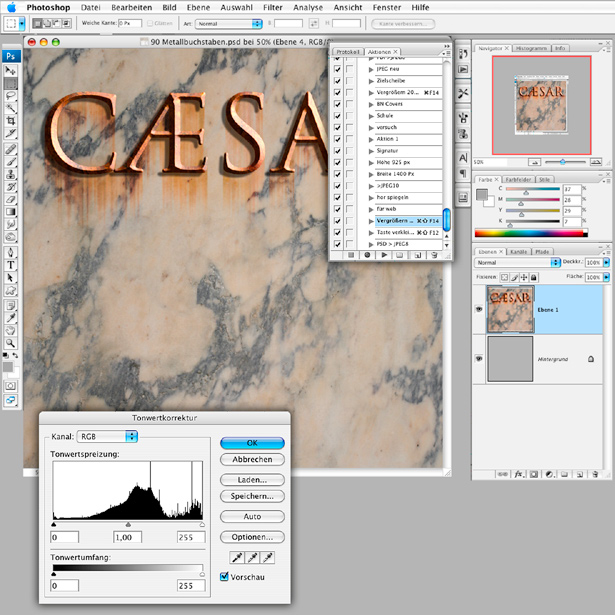Click the Auto button in Tonwertkorrektur
The height and width of the screenshot is (615, 615).
click(x=252, y=516)
